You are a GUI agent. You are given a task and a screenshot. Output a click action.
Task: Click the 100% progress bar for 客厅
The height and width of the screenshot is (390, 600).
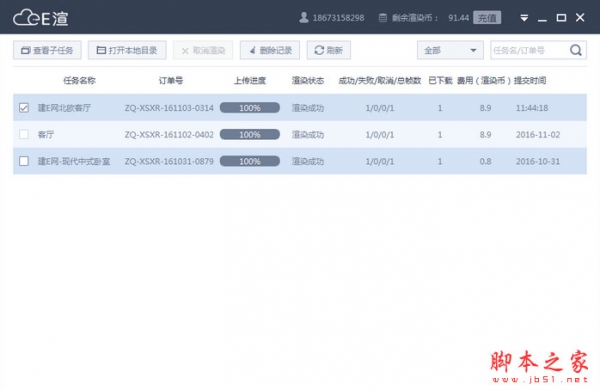(x=250, y=135)
